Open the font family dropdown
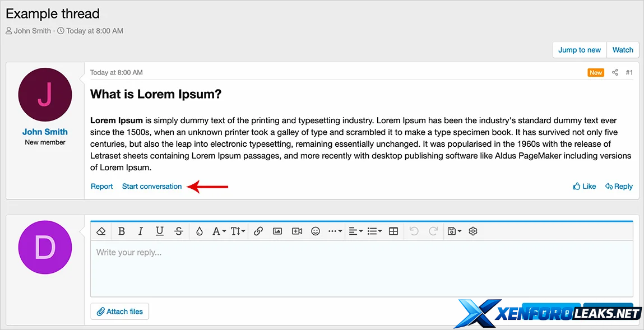The height and width of the screenshot is (330, 644). point(219,231)
